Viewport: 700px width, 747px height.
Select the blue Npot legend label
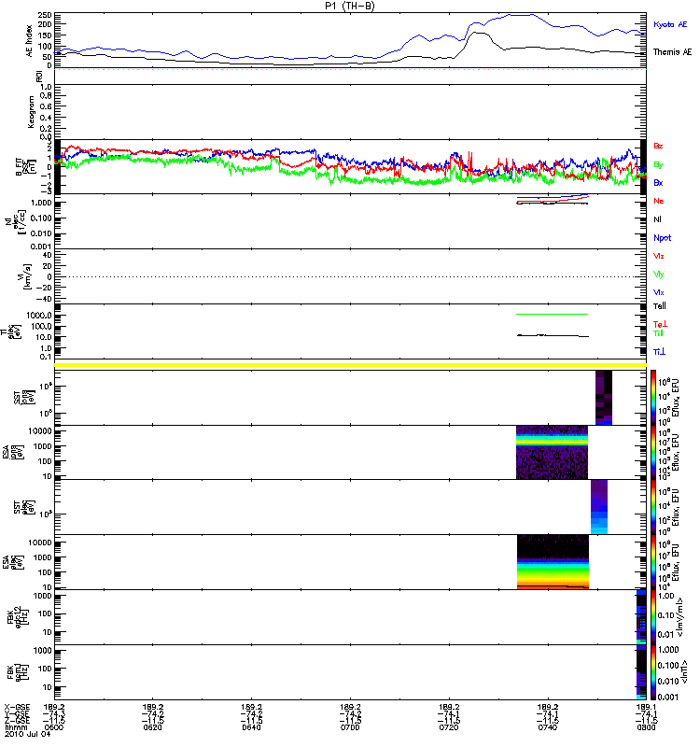[x=663, y=238]
